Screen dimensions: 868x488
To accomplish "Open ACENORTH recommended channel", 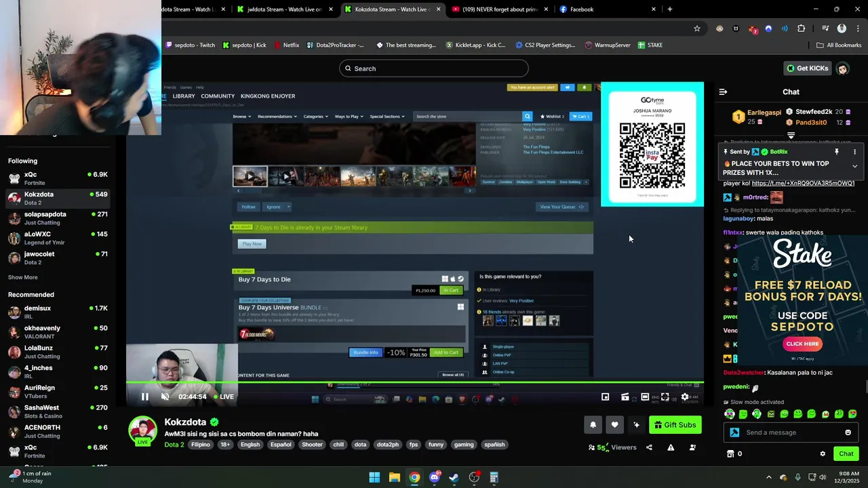I will point(58,431).
